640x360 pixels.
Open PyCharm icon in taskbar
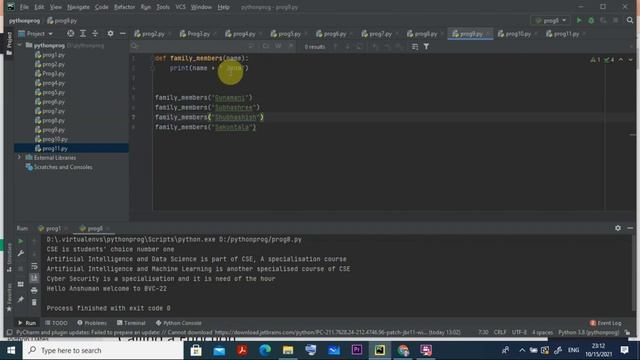[380, 350]
